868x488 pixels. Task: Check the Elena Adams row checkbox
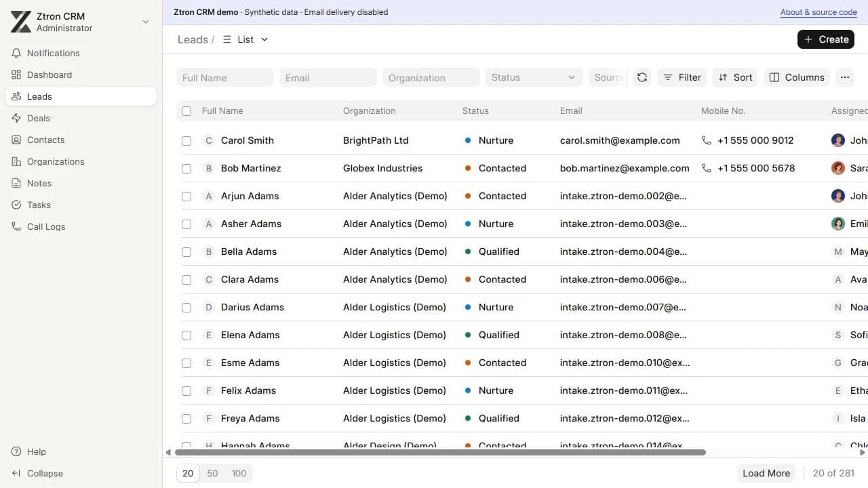[186, 335]
